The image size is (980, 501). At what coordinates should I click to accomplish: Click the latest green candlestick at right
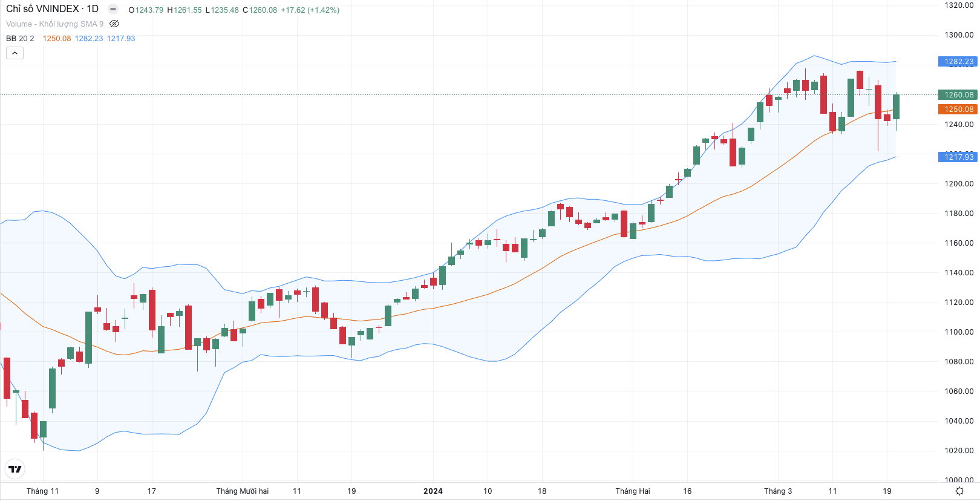896,107
